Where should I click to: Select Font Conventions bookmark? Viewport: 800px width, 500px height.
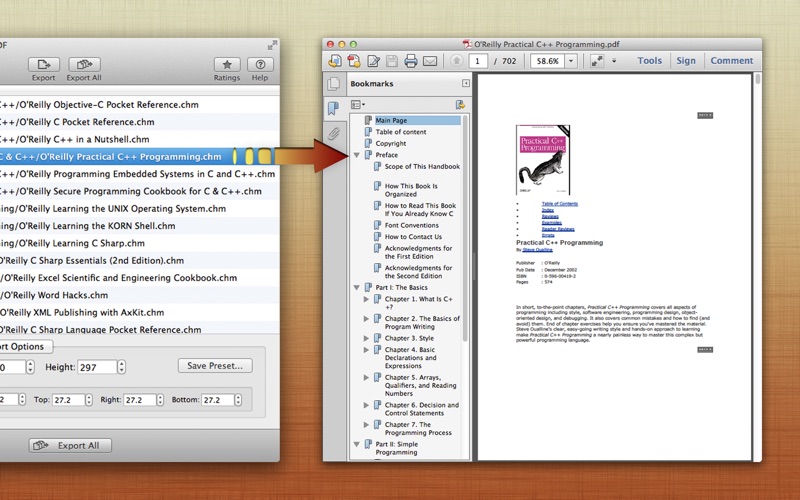411,225
